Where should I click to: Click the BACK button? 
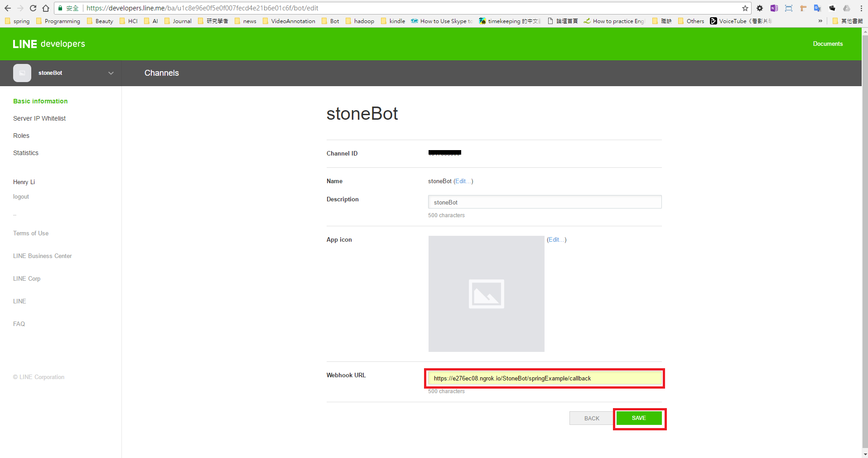[592, 418]
